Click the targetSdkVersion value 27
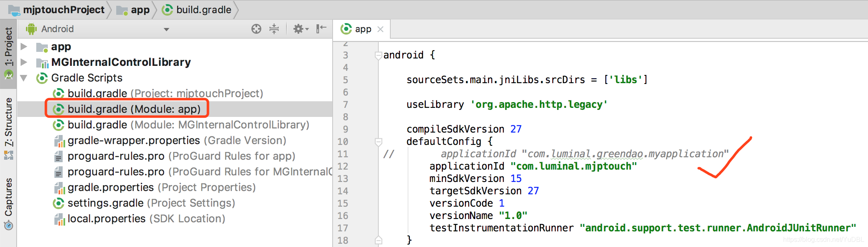This screenshot has height=247, width=868. pyautogui.click(x=533, y=191)
